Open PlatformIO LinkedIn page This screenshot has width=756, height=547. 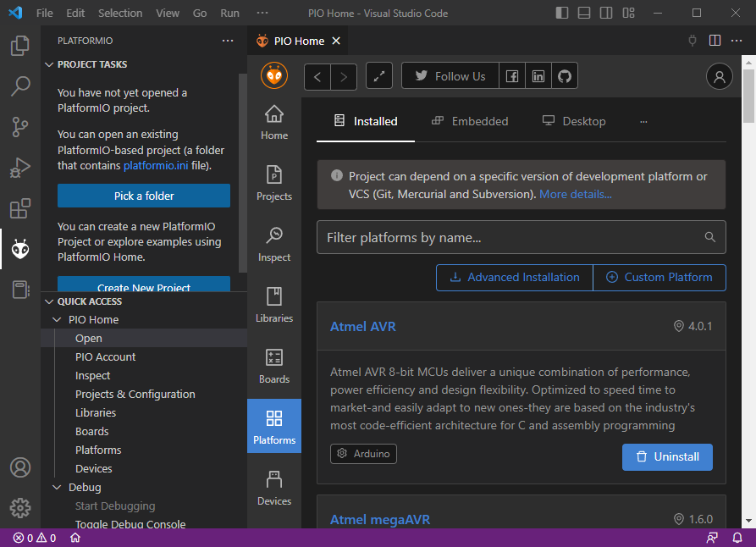(x=538, y=76)
